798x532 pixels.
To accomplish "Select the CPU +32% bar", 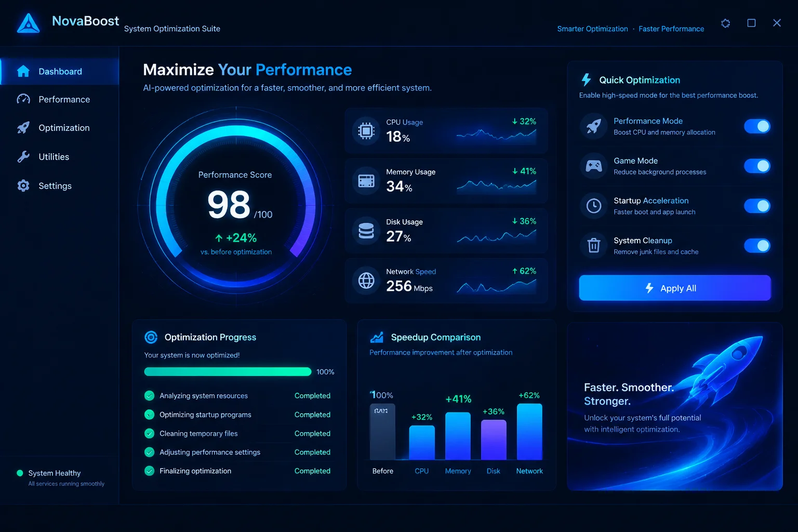I will tap(422, 443).
